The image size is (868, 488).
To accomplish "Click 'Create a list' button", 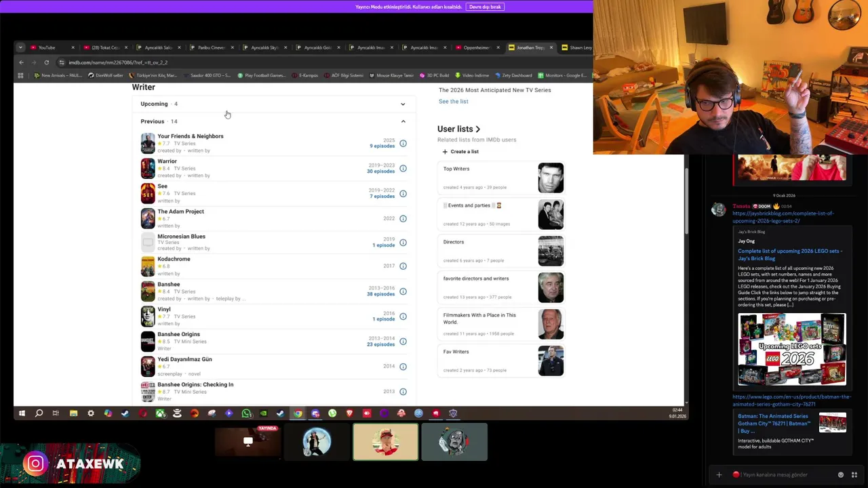I will 460,152.
